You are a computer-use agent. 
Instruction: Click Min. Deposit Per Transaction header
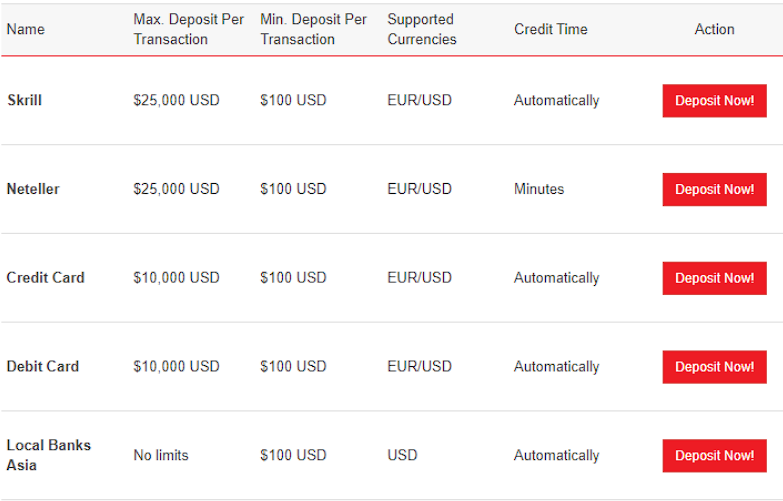pos(314,29)
